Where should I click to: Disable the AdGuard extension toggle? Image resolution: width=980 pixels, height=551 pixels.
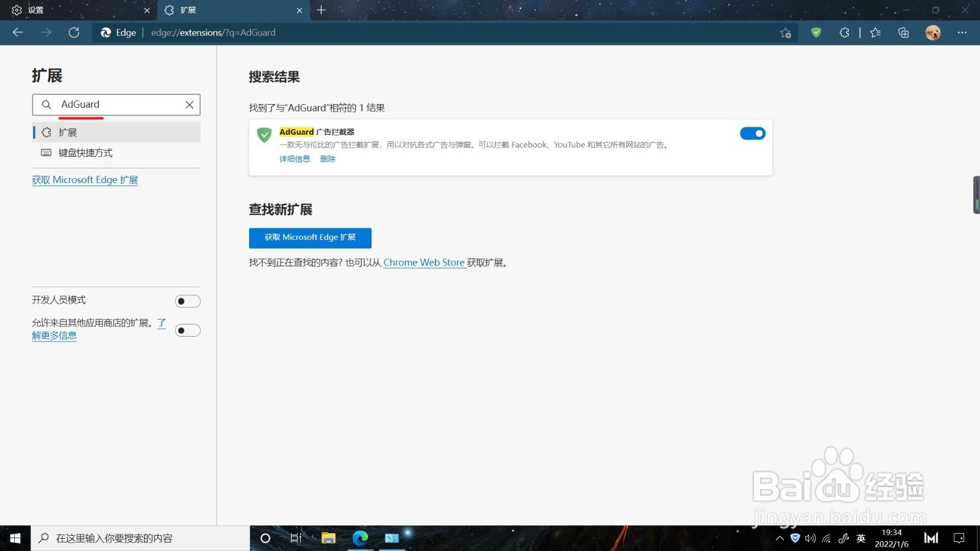click(753, 133)
